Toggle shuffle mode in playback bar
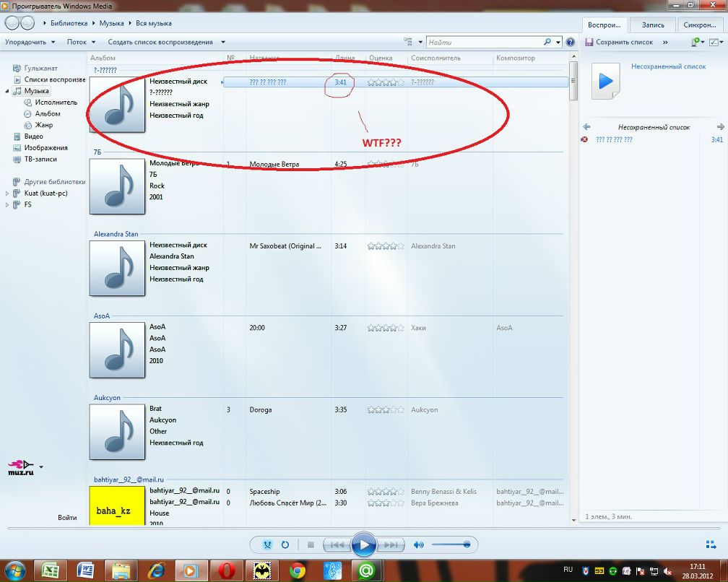728x582 pixels. (268, 545)
